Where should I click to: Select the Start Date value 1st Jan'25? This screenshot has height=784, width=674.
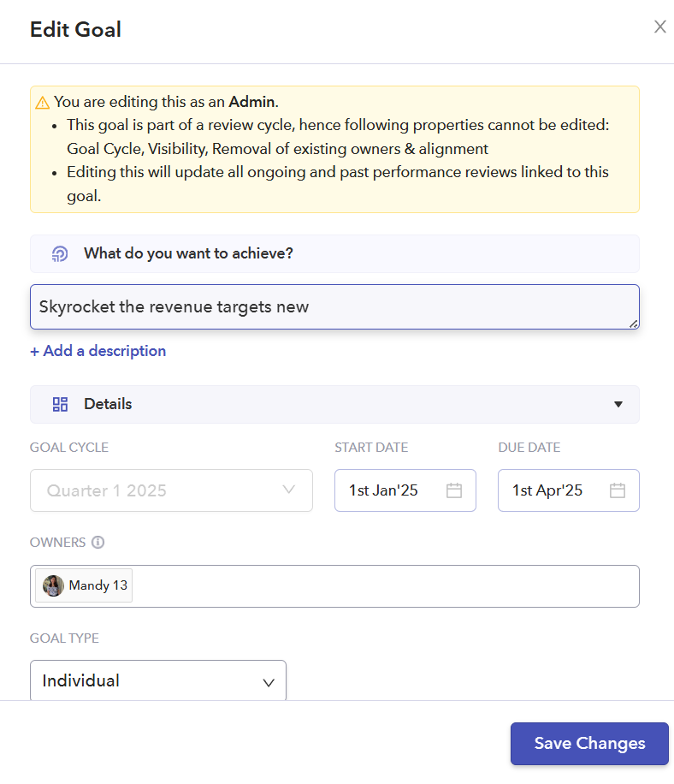(x=383, y=490)
